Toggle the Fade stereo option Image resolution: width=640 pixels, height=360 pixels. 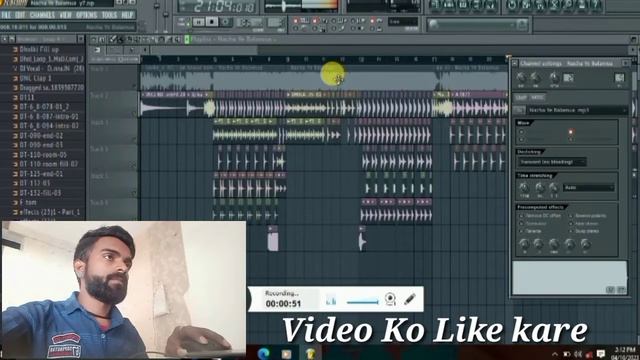[x=584, y=223]
